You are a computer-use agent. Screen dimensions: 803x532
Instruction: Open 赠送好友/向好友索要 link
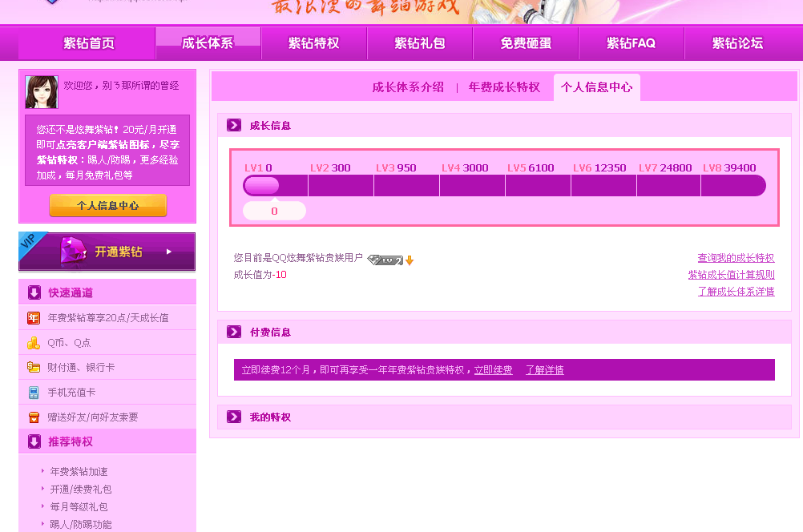pyautogui.click(x=93, y=417)
